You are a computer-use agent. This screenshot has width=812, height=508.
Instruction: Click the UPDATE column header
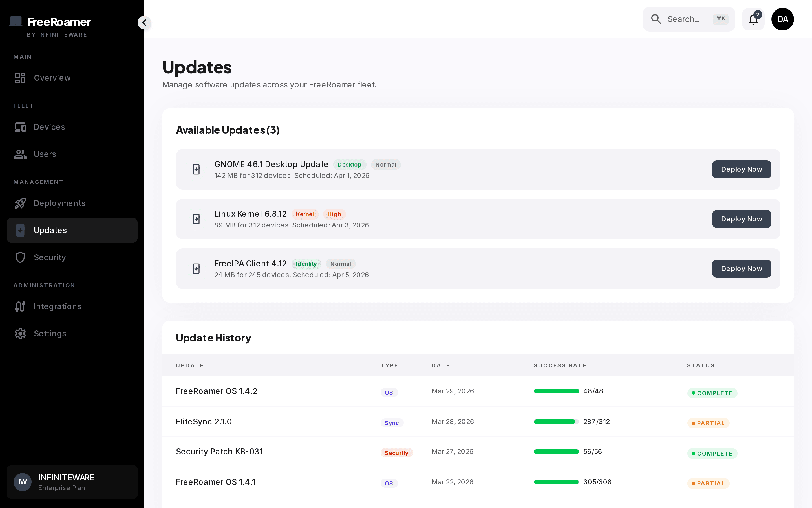(x=190, y=365)
